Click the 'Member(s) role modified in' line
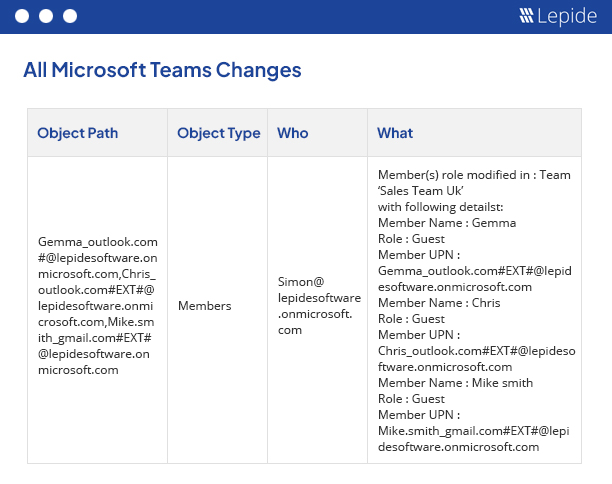 click(474, 175)
